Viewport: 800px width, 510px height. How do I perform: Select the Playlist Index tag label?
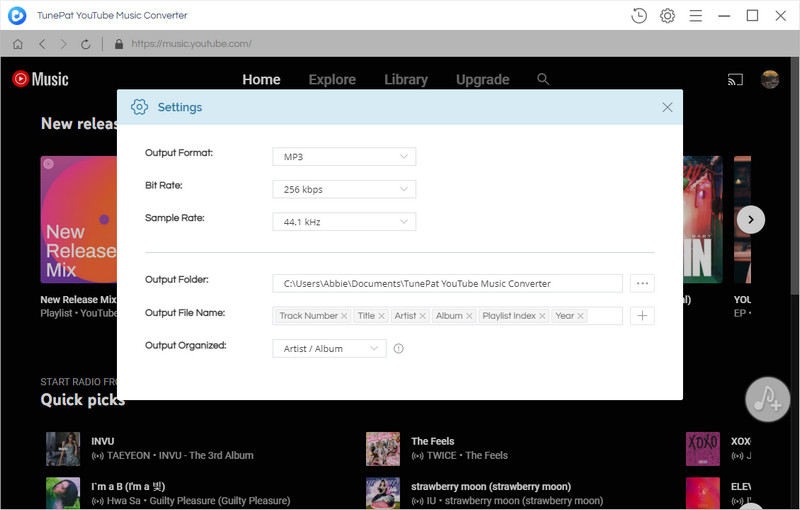pyautogui.click(x=509, y=316)
